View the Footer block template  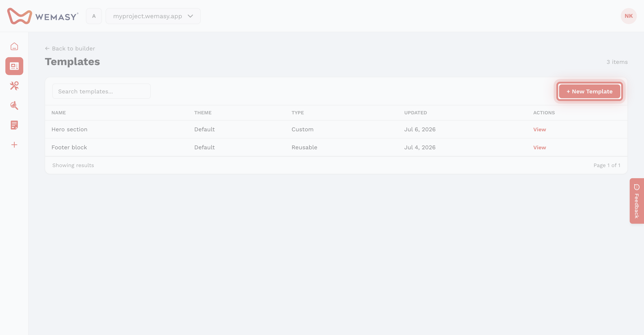click(x=540, y=148)
